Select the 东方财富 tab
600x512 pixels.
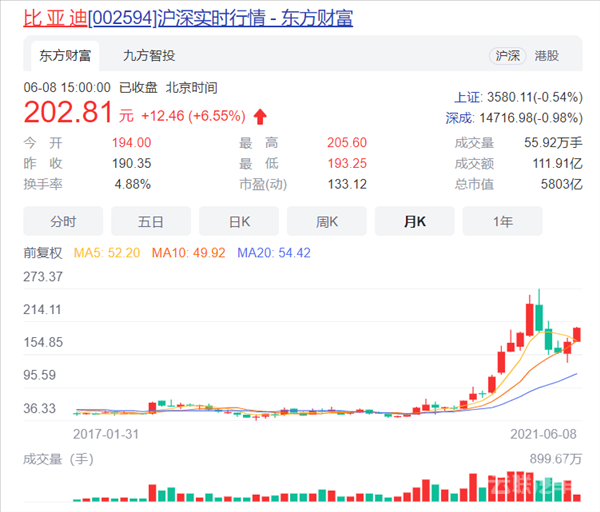coord(65,56)
